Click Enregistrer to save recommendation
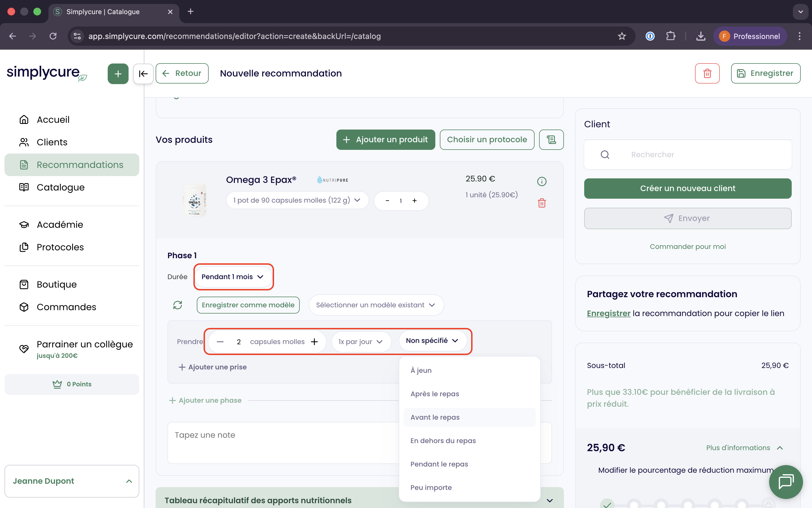Image resolution: width=812 pixels, height=508 pixels. (765, 73)
